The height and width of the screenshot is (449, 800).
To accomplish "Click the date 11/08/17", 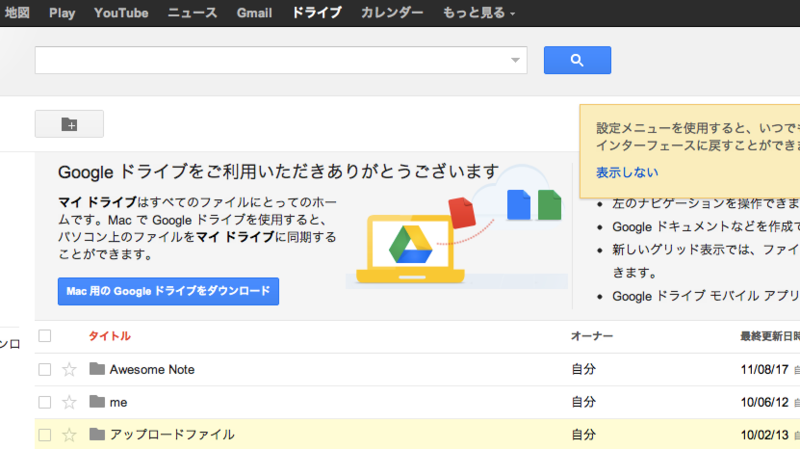I will pos(764,369).
